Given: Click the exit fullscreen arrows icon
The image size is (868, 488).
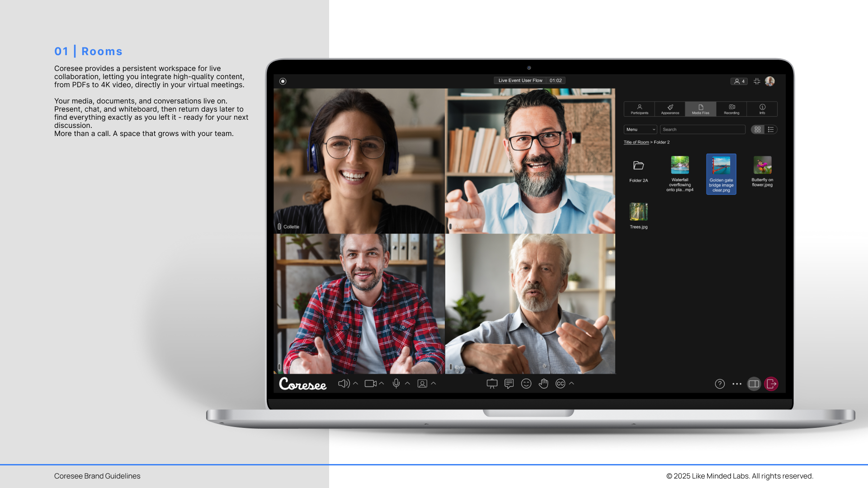Looking at the screenshot, I should [757, 81].
